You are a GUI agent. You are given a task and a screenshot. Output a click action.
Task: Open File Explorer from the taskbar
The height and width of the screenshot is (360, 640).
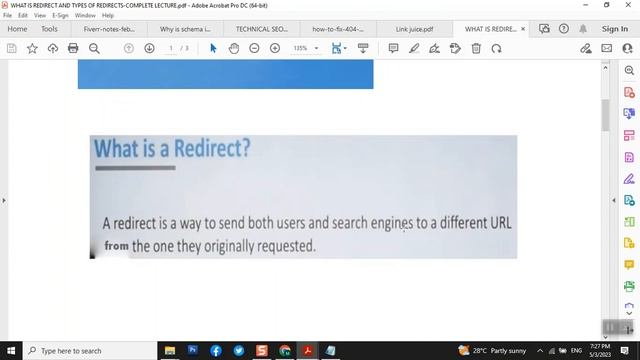[x=170, y=351]
